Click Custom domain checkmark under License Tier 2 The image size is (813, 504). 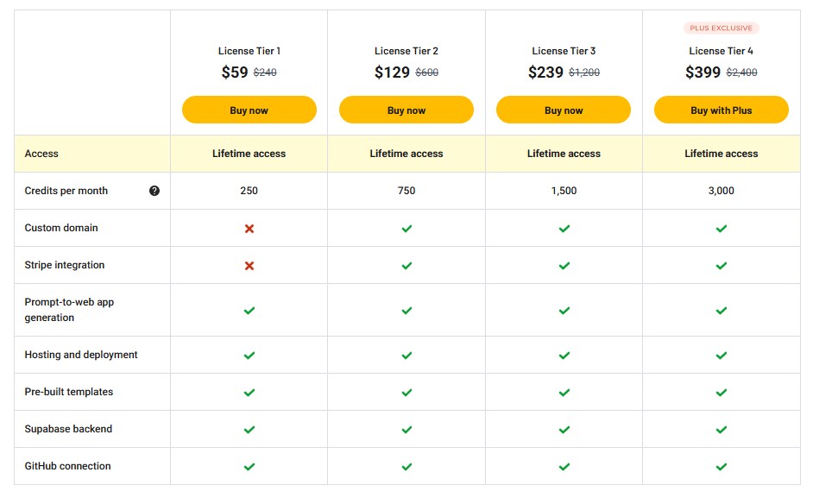(406, 229)
